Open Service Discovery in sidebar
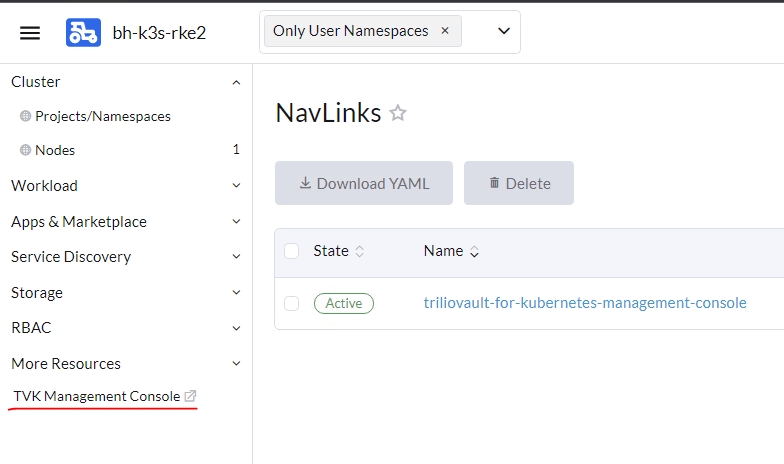Image resolution: width=784 pixels, height=464 pixels. click(71, 257)
